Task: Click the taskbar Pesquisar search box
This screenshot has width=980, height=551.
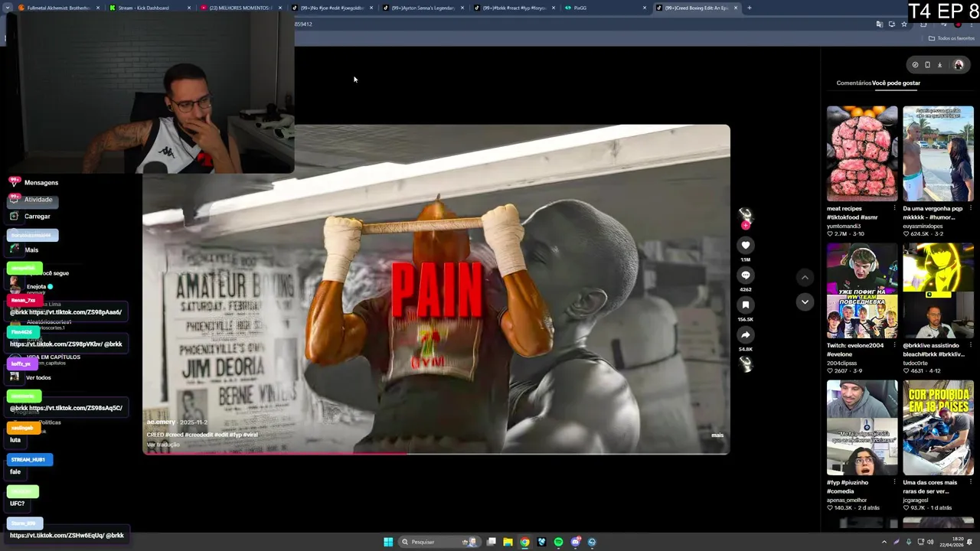Action: (438, 542)
